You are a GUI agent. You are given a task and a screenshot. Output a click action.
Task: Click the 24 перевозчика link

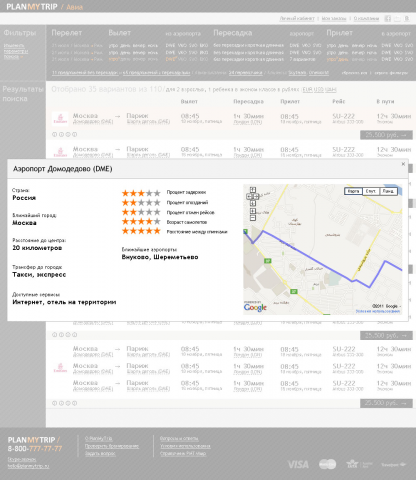[x=245, y=73]
